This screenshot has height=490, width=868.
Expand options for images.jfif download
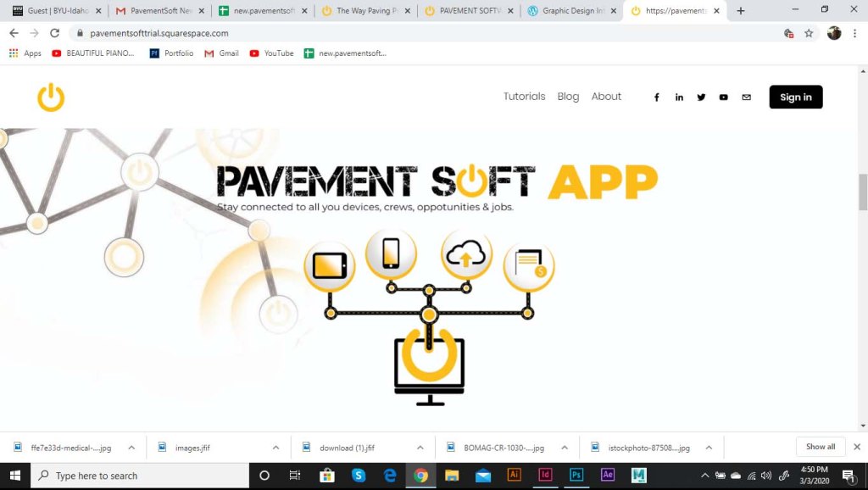[276, 448]
